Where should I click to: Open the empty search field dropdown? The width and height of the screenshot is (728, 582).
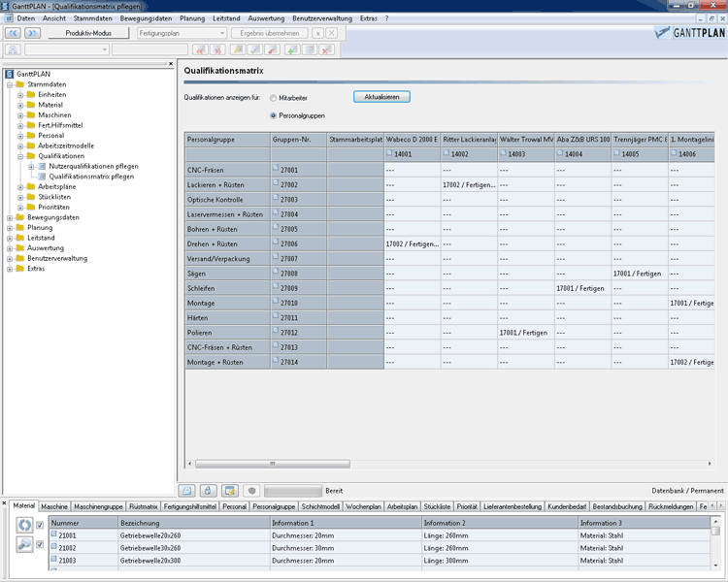[105, 49]
